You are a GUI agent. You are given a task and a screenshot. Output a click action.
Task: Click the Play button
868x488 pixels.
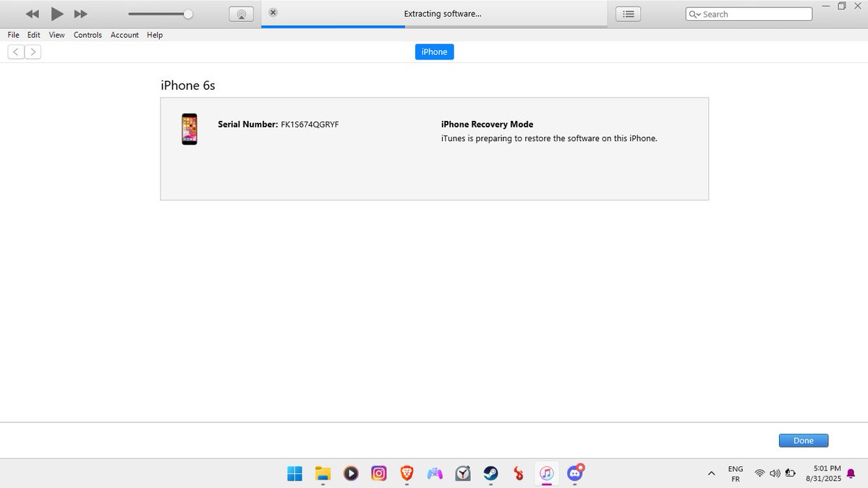pos(57,14)
